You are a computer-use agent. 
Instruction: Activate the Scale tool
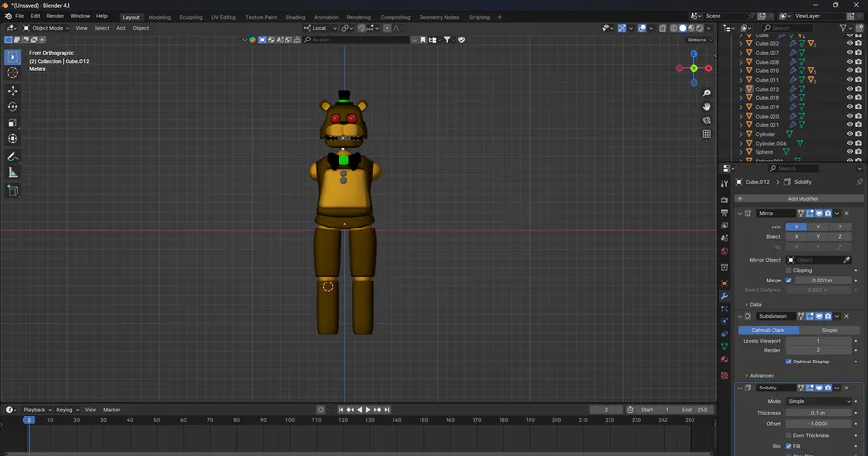pyautogui.click(x=13, y=122)
